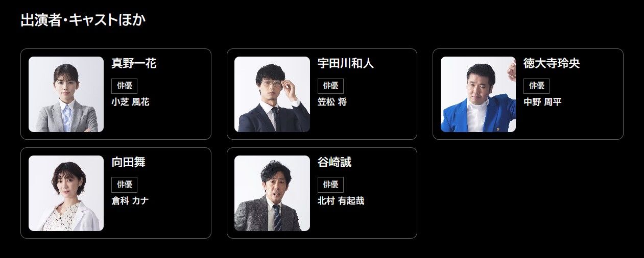Image resolution: width=644 pixels, height=258 pixels.
Task: Open actor link 中野 周平
Action: click(x=542, y=102)
